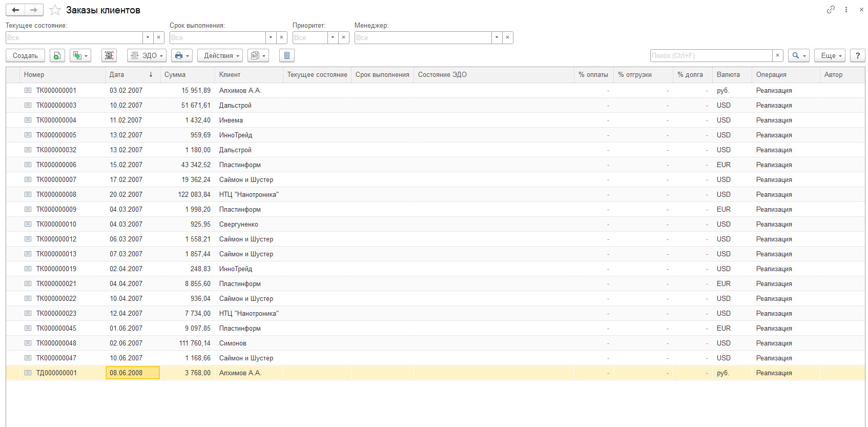Click the selected date cell 08.06.2008

(x=133, y=373)
